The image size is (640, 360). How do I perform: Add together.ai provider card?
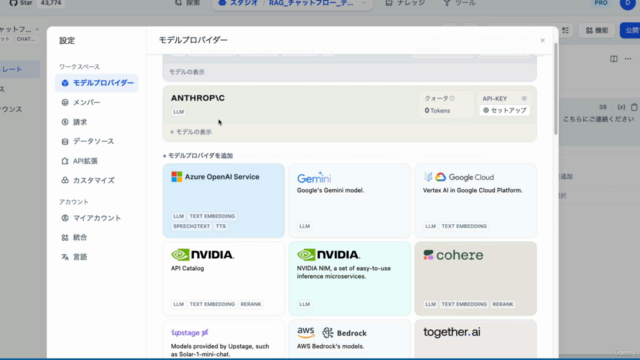(x=476, y=339)
